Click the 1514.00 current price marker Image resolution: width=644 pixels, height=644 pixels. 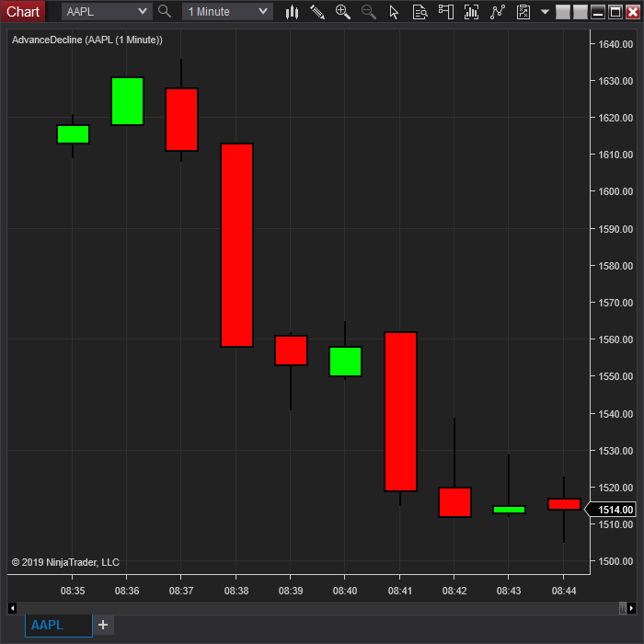tap(610, 510)
